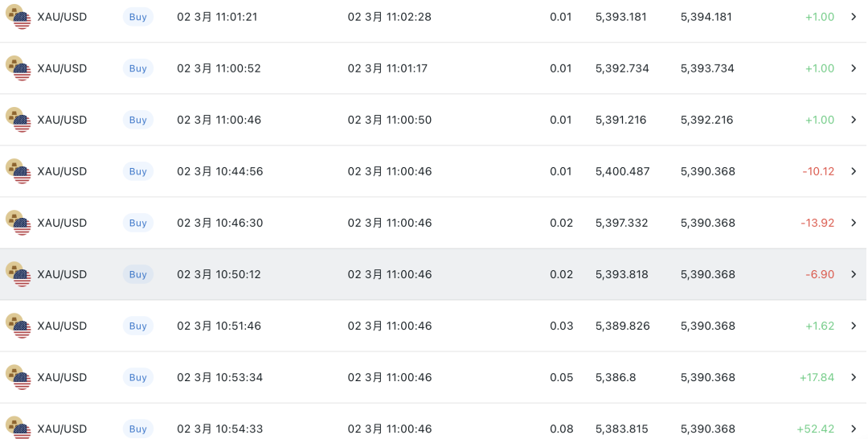The image size is (868, 439).
Task: Open details arrow on the -6.90 row
Action: click(x=854, y=274)
